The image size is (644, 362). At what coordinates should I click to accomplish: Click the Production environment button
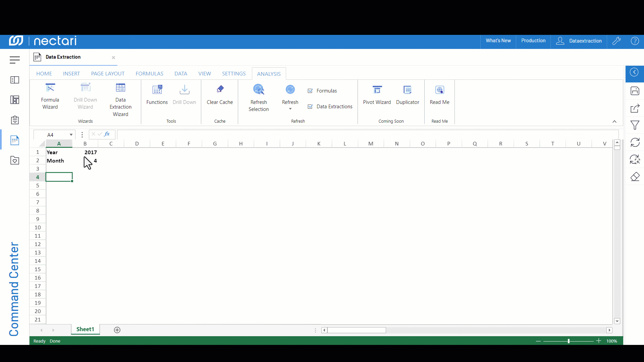pos(533,41)
